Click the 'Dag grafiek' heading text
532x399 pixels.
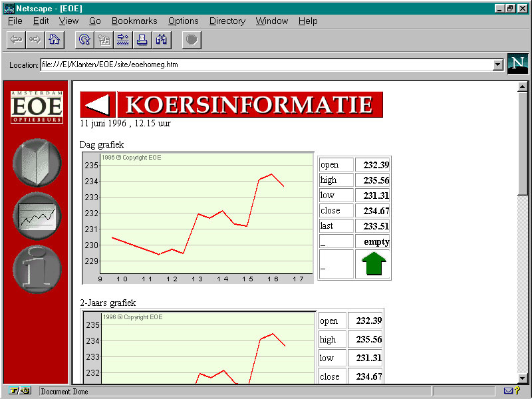click(x=102, y=145)
